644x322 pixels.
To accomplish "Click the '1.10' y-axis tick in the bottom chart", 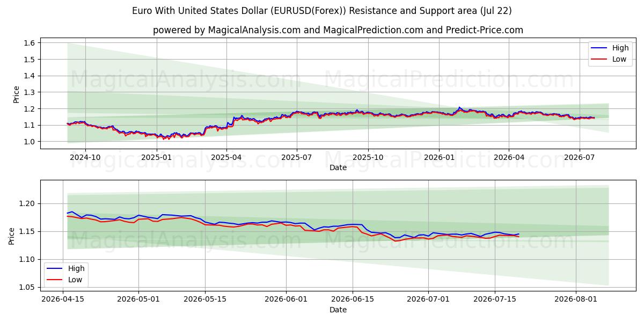I will pyautogui.click(x=28, y=260).
